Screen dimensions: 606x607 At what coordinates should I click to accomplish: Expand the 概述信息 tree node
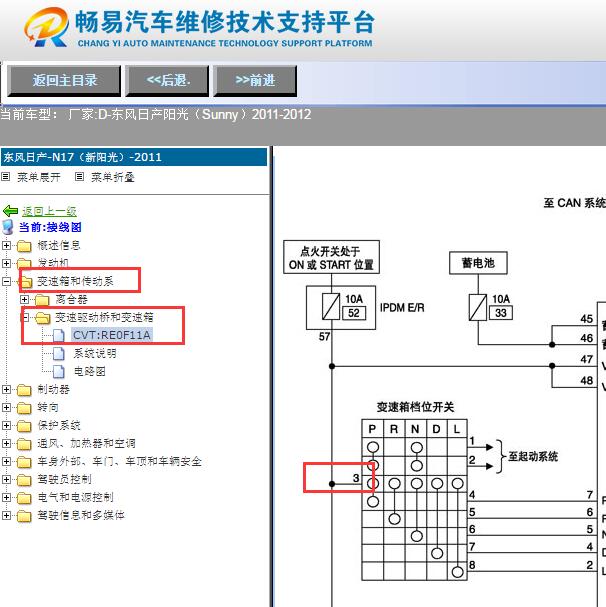point(6,245)
